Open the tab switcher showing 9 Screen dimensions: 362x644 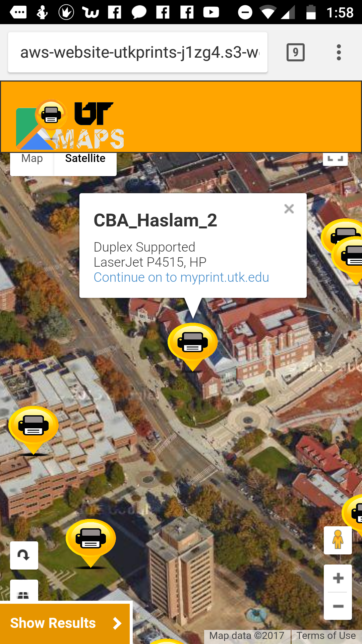click(296, 52)
